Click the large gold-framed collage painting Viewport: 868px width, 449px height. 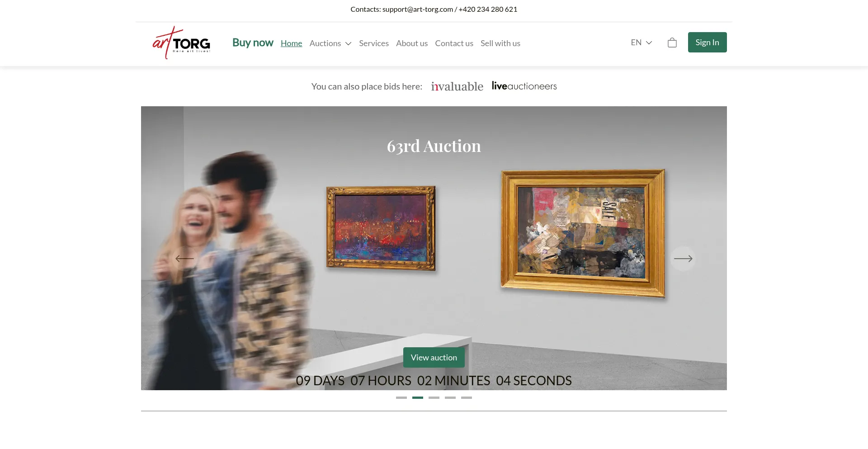pos(583,233)
